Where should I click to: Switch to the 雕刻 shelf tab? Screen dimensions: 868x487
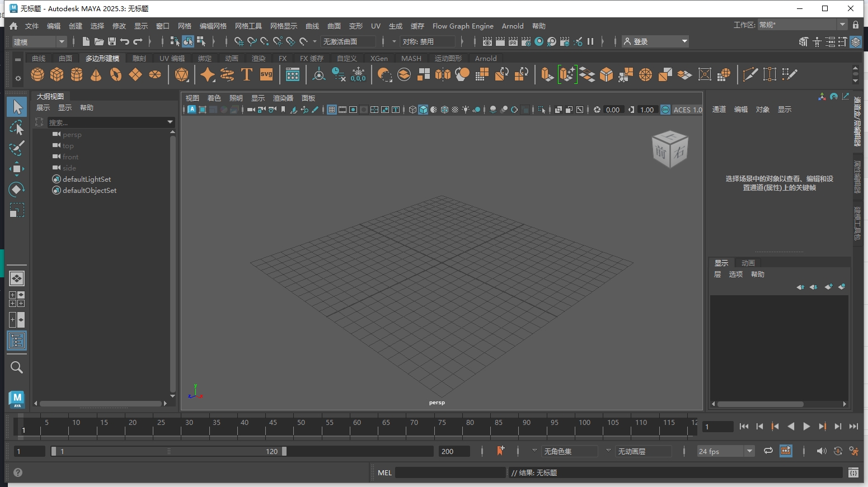click(x=138, y=58)
